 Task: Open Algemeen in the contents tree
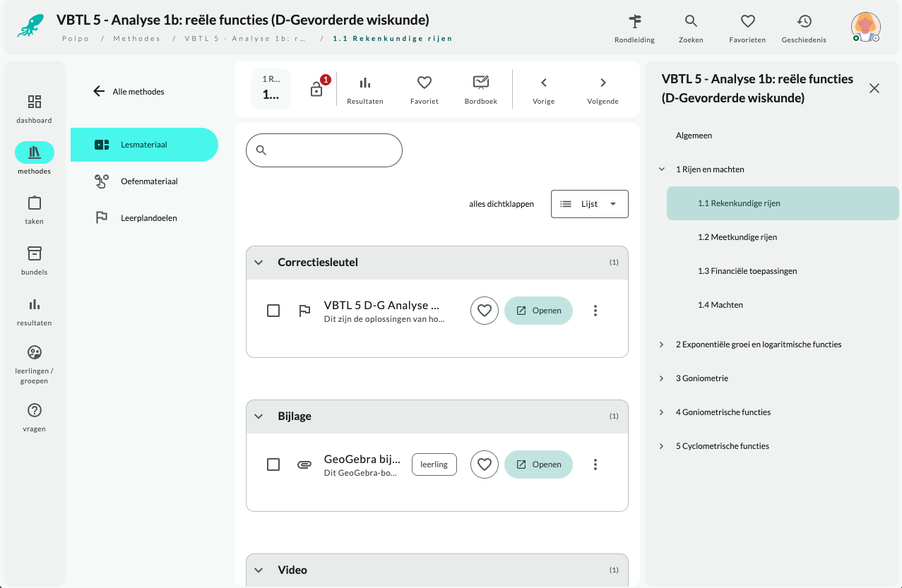point(694,136)
